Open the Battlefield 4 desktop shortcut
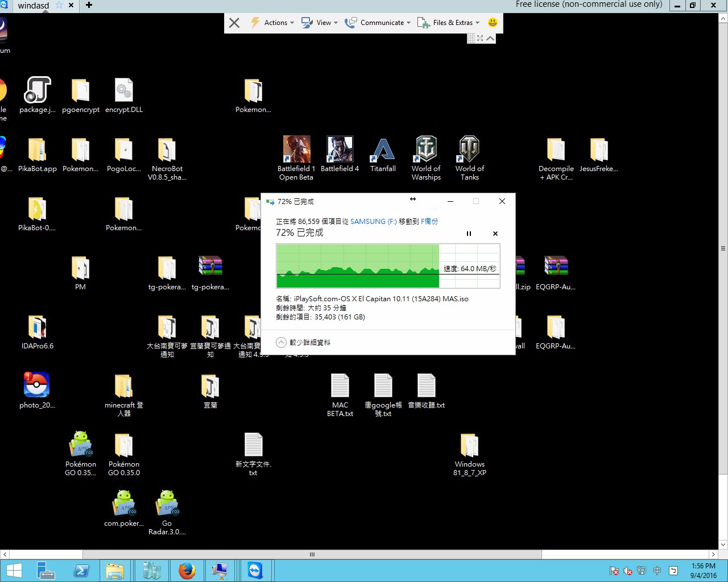Image resolution: width=728 pixels, height=582 pixels. pos(340,150)
